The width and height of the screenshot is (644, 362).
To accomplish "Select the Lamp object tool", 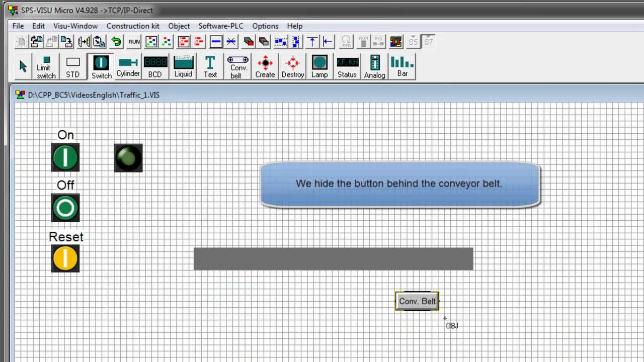I will [x=319, y=67].
